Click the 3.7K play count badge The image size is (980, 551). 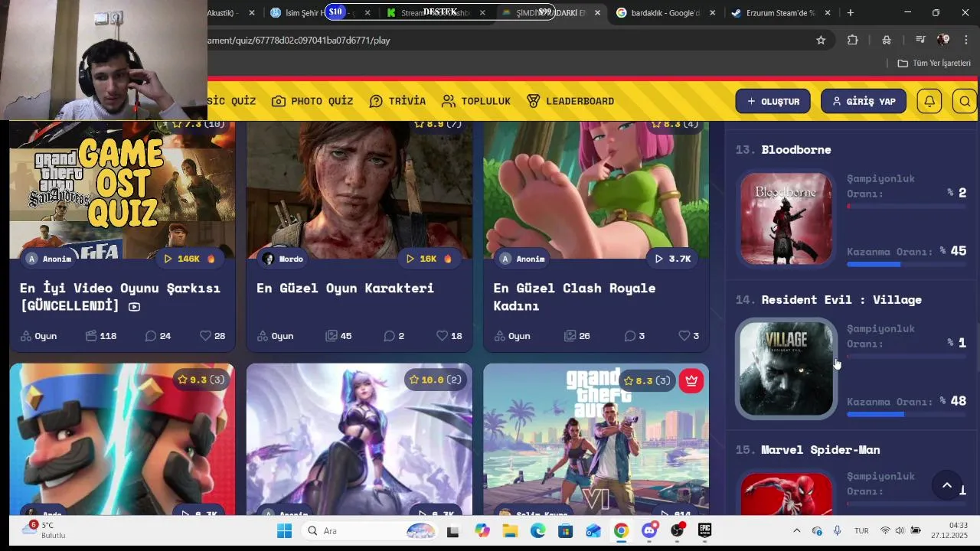pyautogui.click(x=671, y=259)
